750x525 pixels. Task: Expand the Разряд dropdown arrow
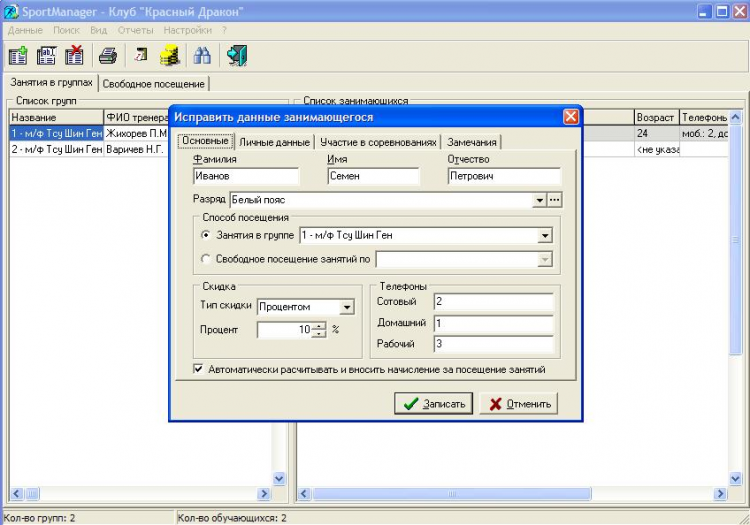539,200
